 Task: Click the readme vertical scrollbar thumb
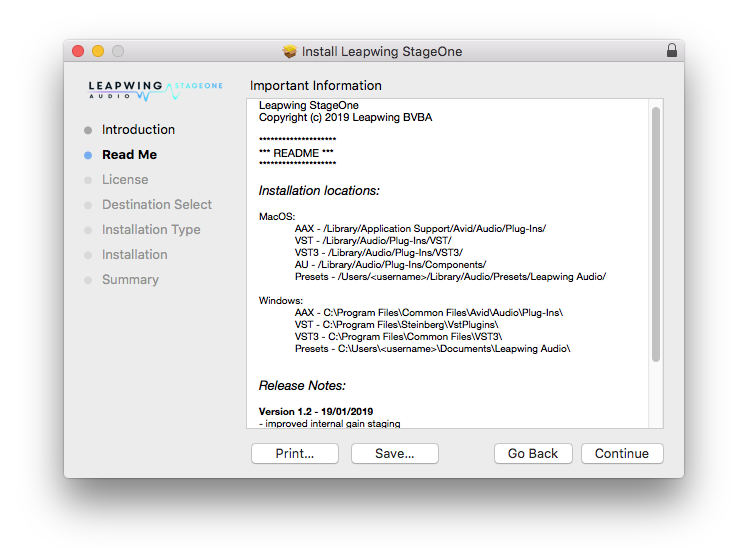(656, 235)
